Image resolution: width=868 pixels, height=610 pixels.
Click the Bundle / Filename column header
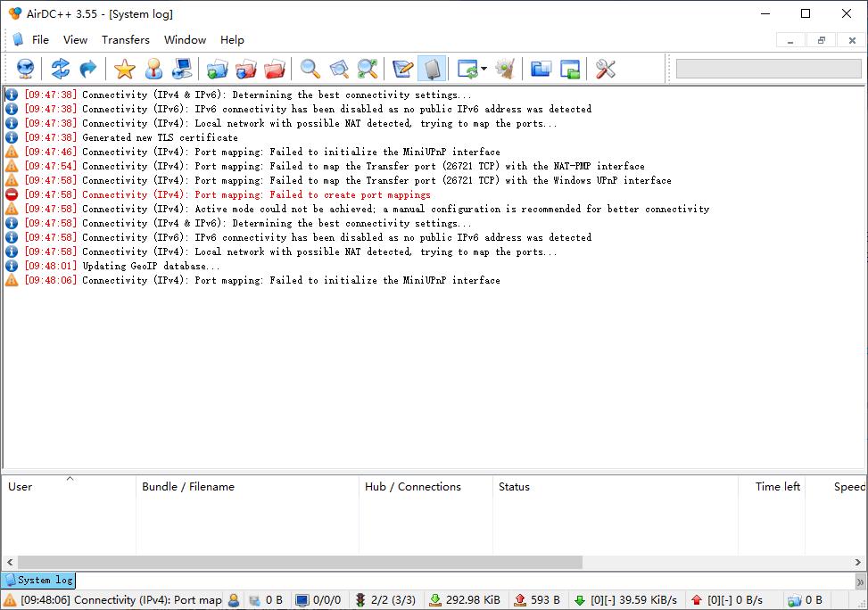point(188,487)
